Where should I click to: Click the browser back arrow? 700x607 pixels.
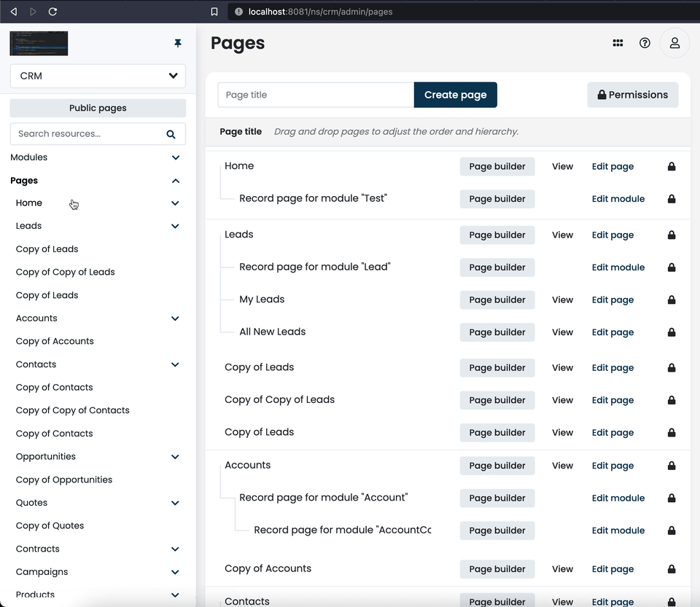(14, 12)
